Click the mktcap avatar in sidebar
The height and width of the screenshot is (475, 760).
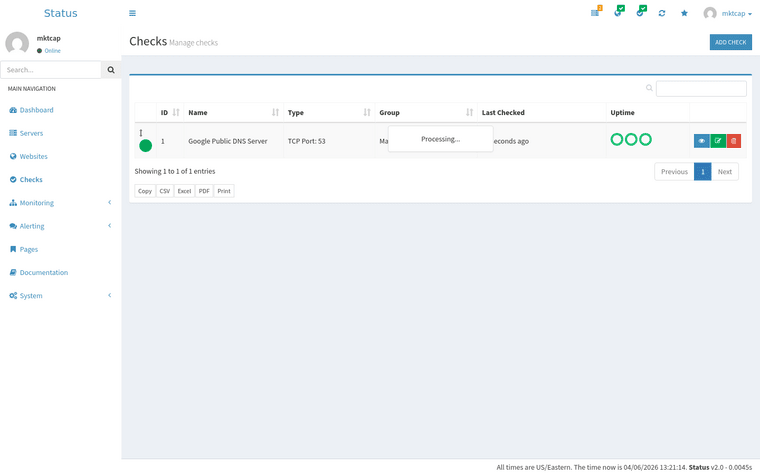click(x=17, y=44)
